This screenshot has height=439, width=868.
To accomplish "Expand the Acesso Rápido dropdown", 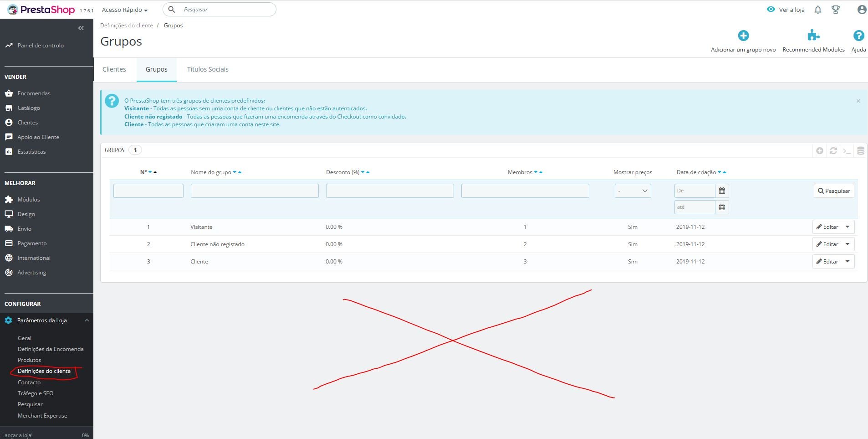I will pos(125,10).
